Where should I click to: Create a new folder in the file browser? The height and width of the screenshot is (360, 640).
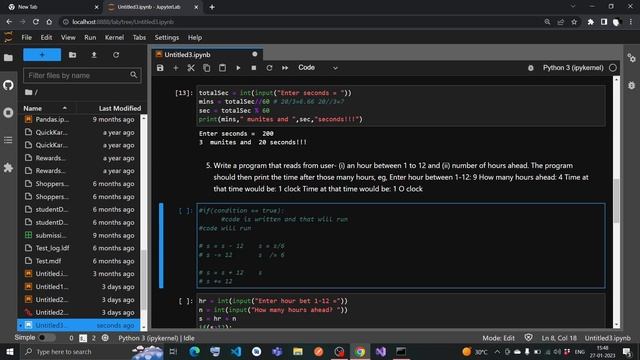coord(73,55)
